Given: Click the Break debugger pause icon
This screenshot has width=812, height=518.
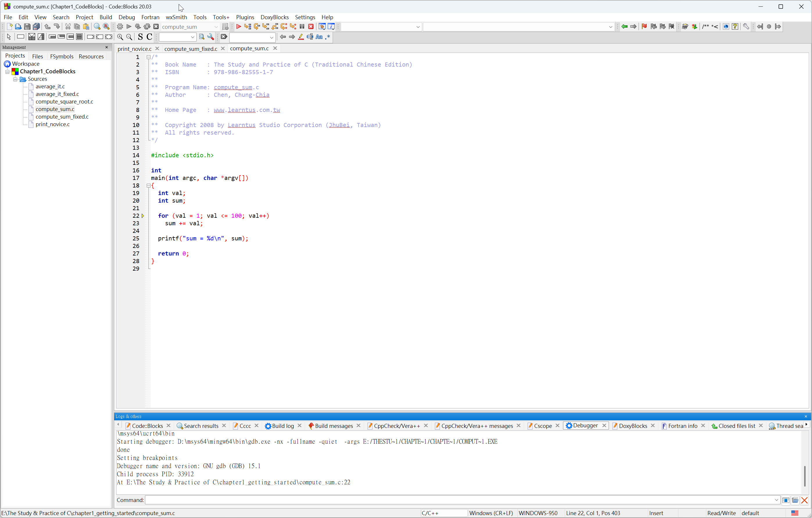Looking at the screenshot, I should [x=302, y=27].
